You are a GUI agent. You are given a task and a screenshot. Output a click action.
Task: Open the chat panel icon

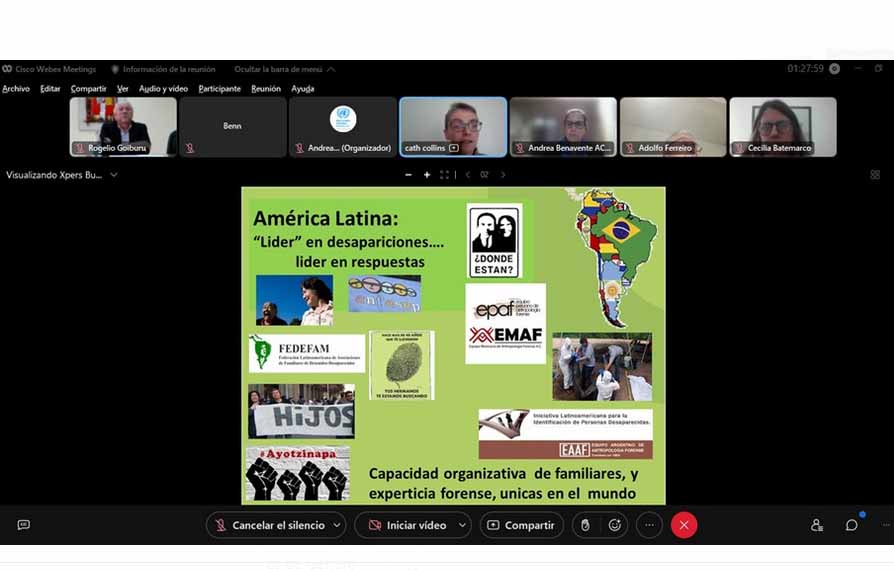click(x=852, y=525)
